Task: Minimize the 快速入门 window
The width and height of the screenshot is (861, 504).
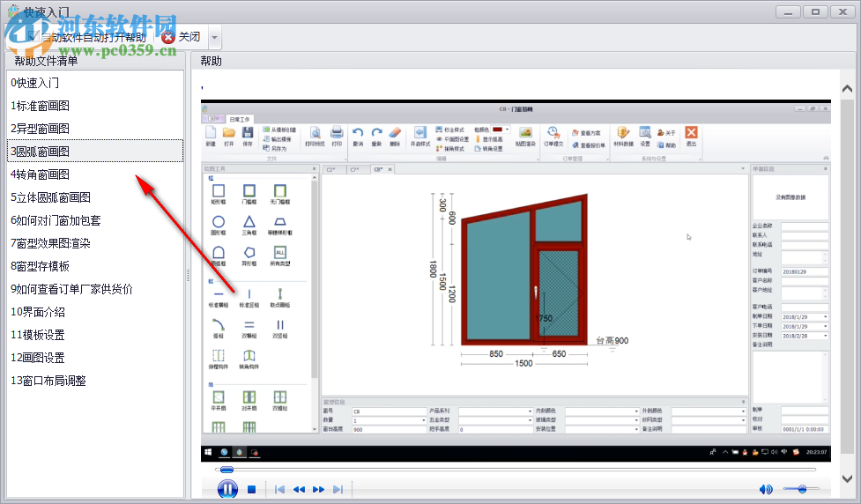Action: 788,11
